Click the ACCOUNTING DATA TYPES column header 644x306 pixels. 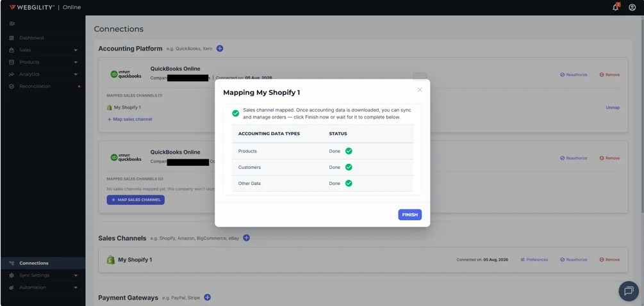tap(269, 134)
